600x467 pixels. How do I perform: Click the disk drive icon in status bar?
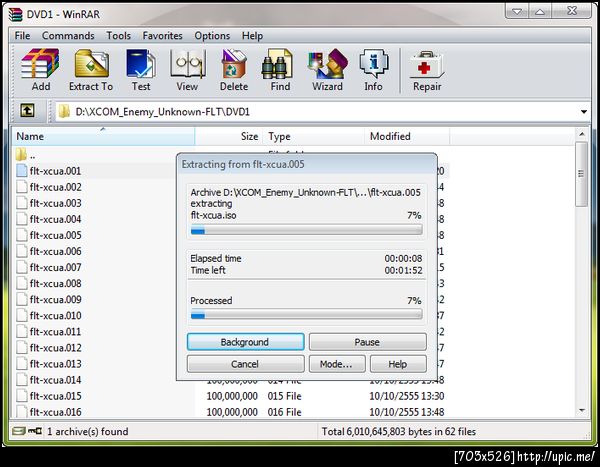(x=18, y=431)
